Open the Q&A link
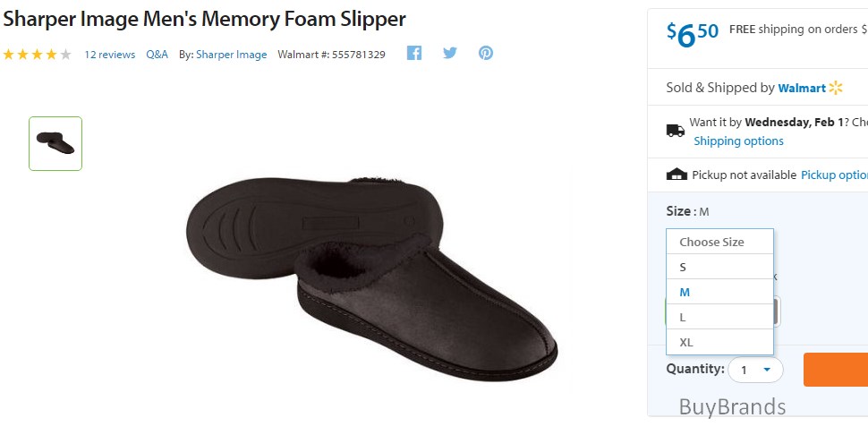The width and height of the screenshot is (868, 435). pos(157,55)
